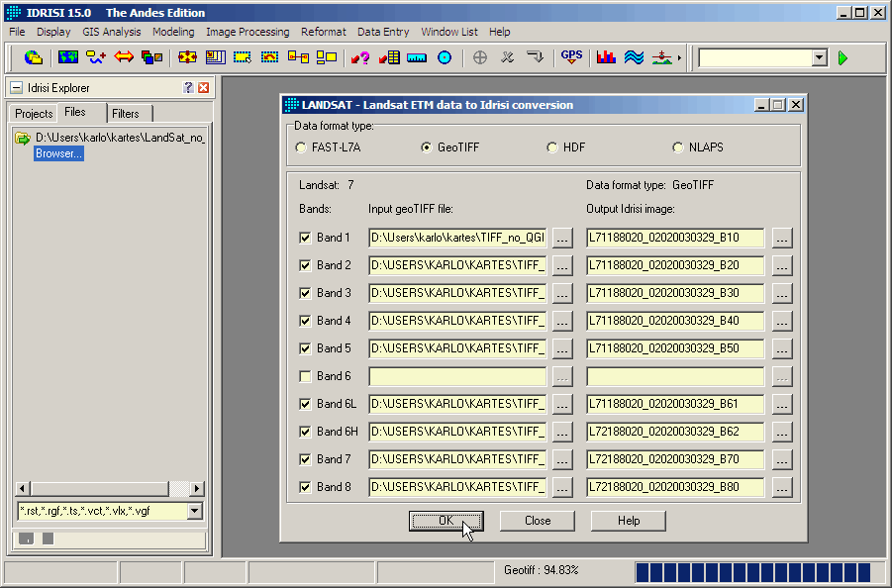Select HDF data format

(x=551, y=147)
